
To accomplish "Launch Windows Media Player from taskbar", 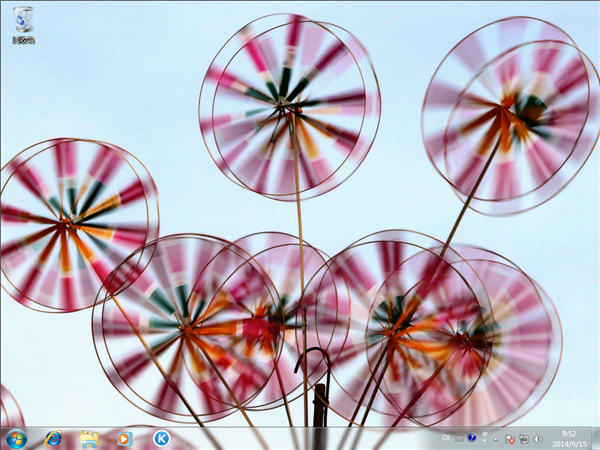I will click(x=124, y=438).
